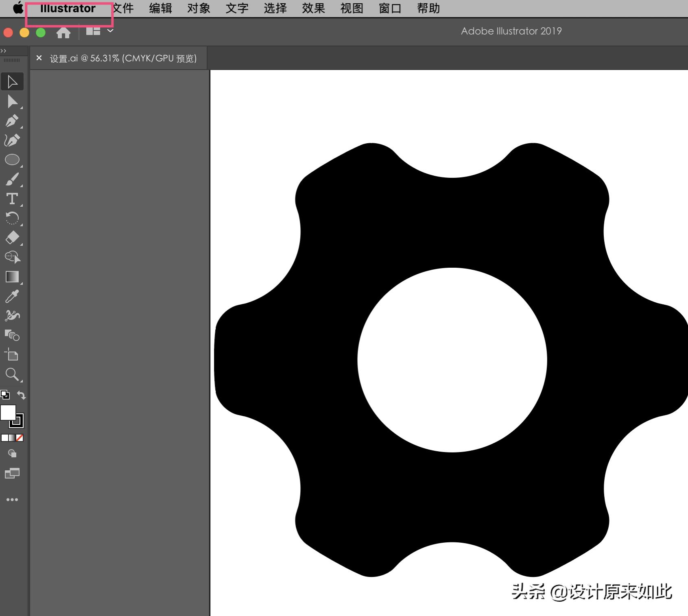Click the white fill color swatch
The width and height of the screenshot is (688, 616).
coord(8,413)
